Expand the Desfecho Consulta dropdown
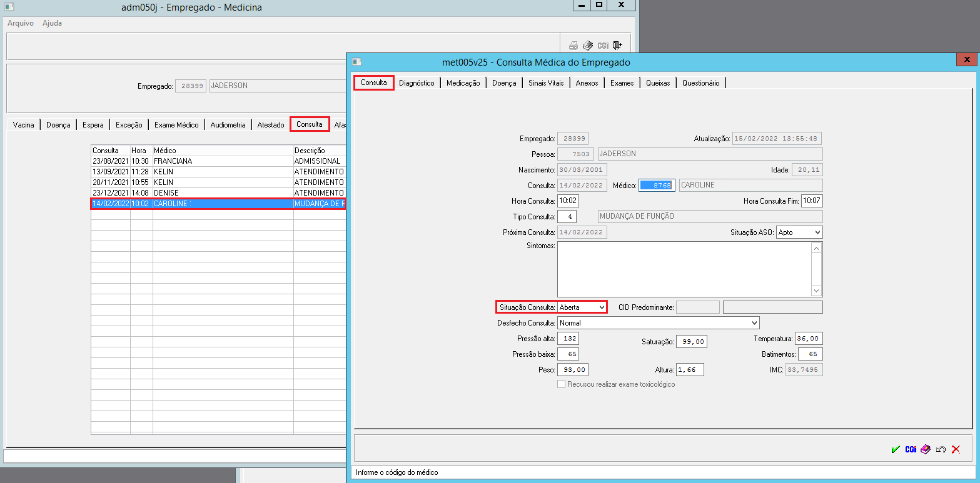 tap(658, 323)
